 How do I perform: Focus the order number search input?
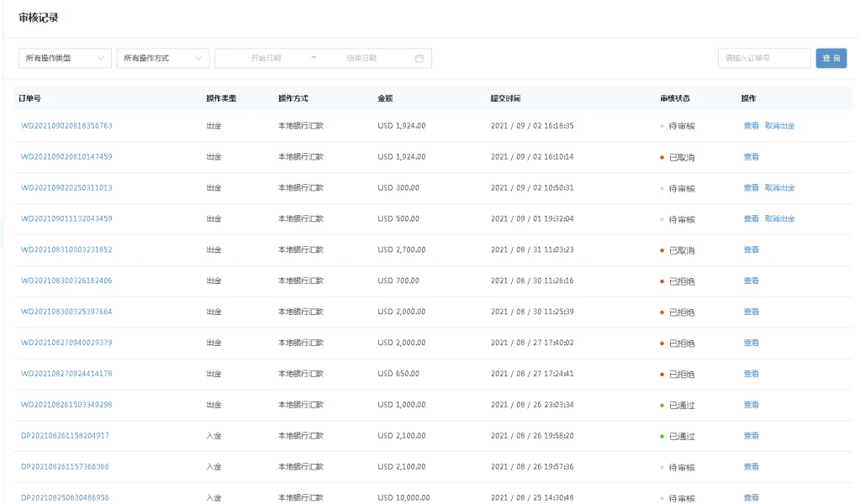[x=763, y=58]
